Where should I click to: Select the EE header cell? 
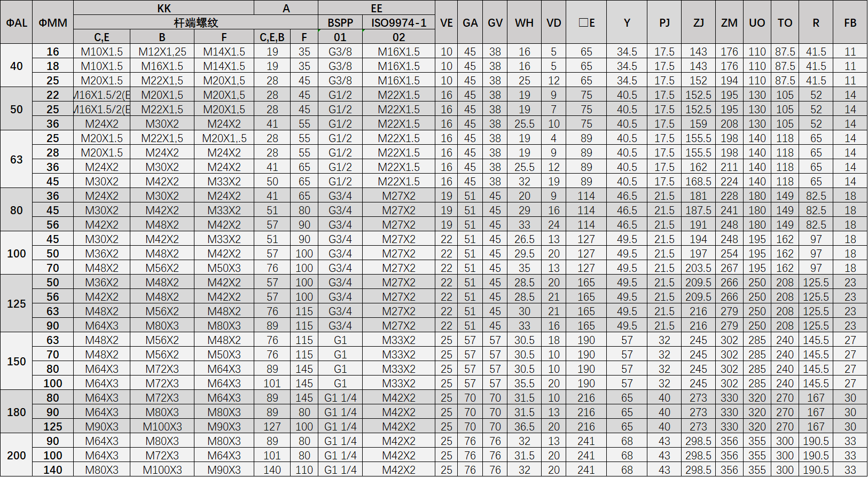[376, 8]
